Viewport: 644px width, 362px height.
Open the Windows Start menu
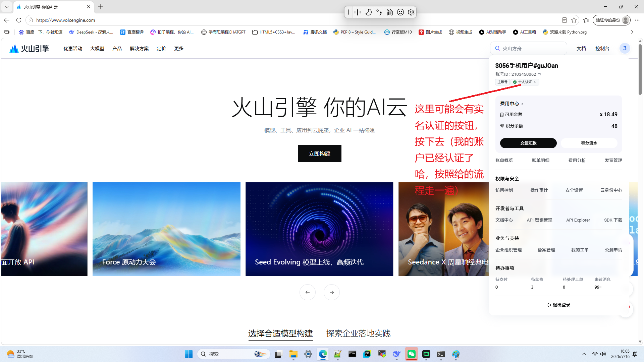[x=189, y=354]
